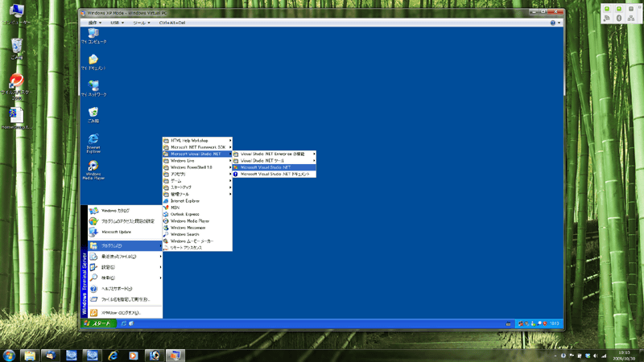Open the USB menu of Virtual PC
644x362 pixels.
click(x=117, y=23)
